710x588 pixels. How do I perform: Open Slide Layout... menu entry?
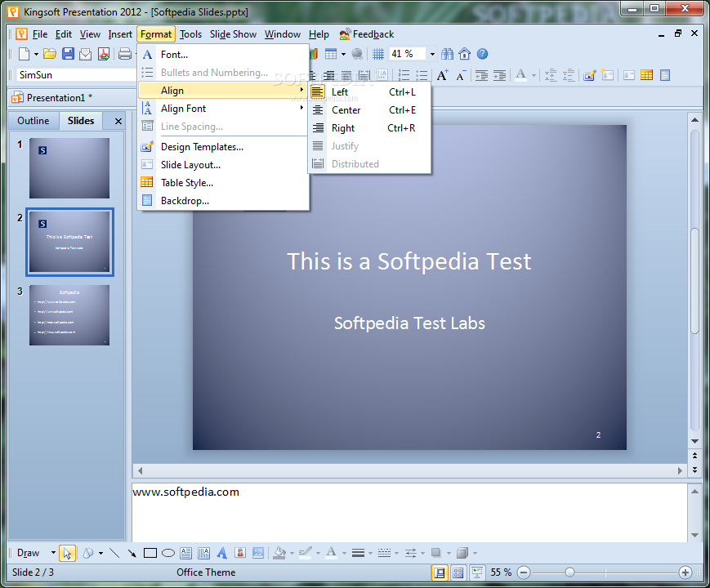click(224, 165)
